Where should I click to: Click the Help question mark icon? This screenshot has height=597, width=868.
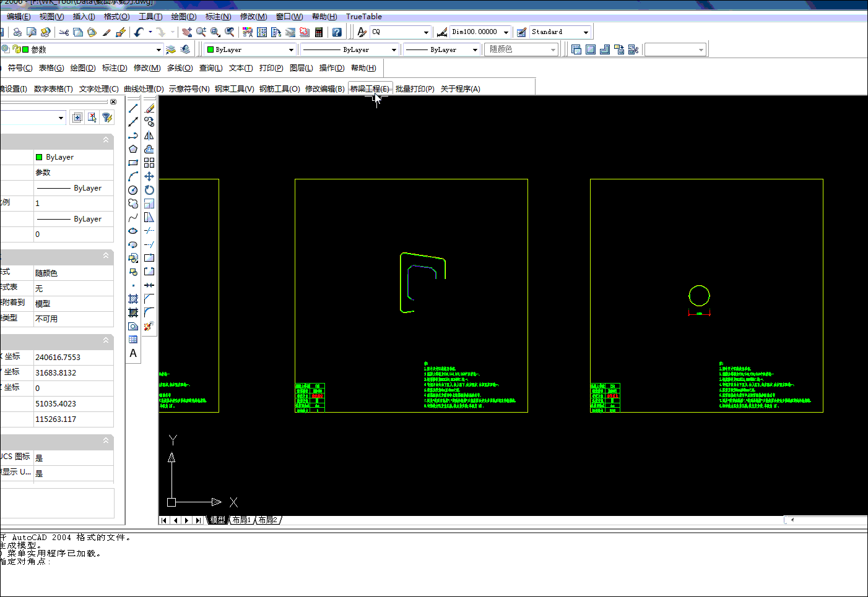pyautogui.click(x=337, y=32)
